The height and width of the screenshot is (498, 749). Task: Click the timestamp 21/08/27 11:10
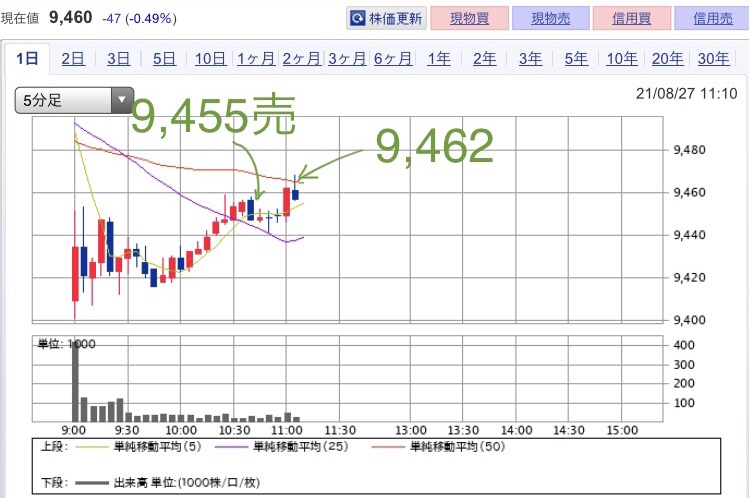(686, 94)
